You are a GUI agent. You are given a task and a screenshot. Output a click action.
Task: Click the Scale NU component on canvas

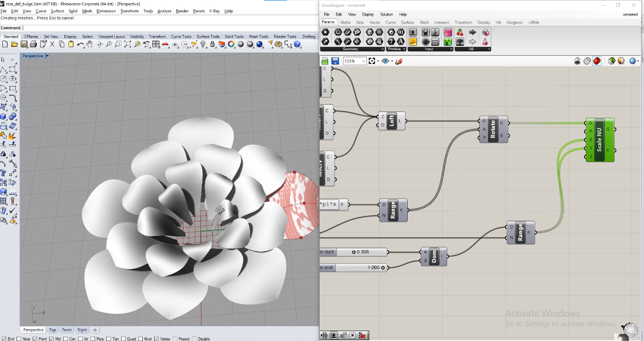tap(600, 140)
